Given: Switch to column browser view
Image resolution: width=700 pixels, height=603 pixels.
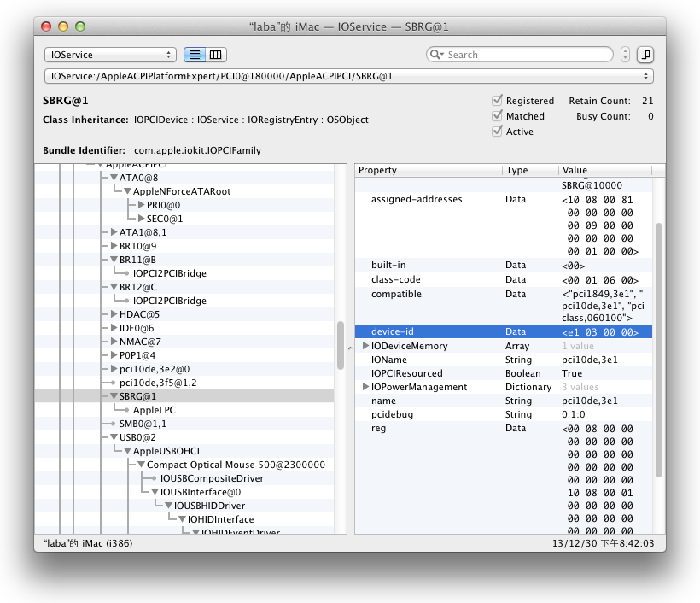Looking at the screenshot, I should point(216,55).
